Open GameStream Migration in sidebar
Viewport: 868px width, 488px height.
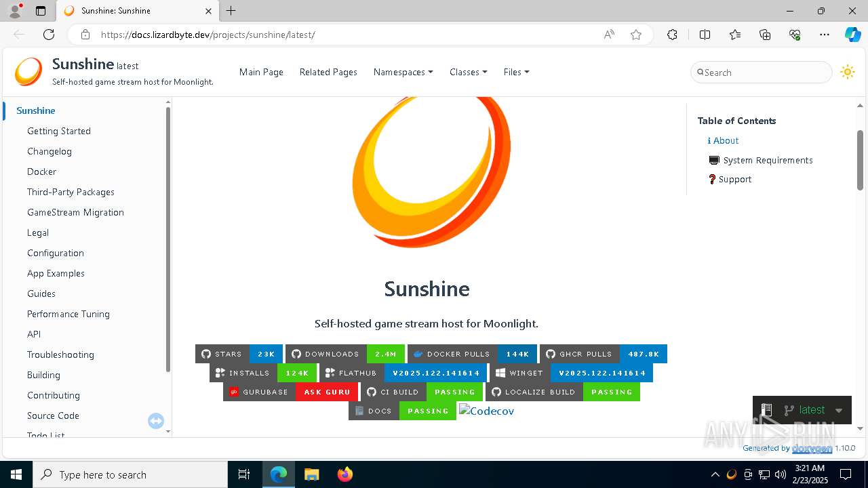[75, 212]
